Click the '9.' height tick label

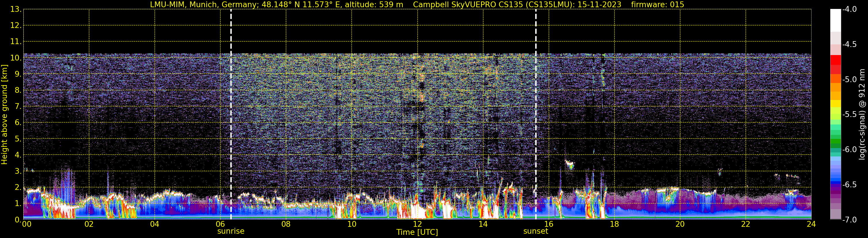(x=18, y=74)
